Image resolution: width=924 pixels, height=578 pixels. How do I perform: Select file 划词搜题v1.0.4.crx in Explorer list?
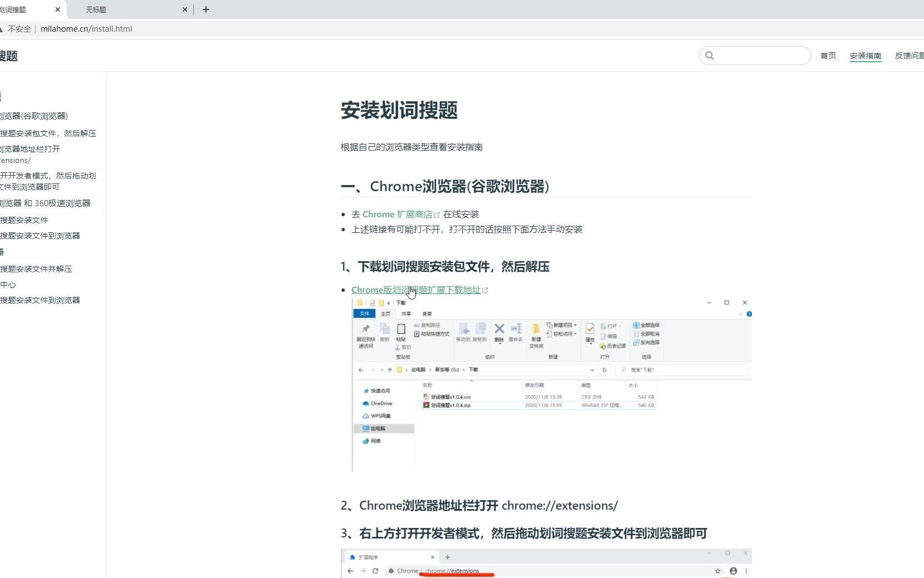point(539,397)
